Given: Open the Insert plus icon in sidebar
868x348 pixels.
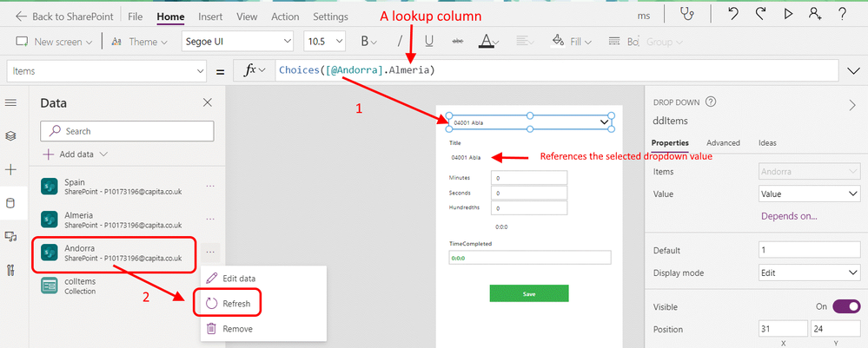Looking at the screenshot, I should 10,170.
